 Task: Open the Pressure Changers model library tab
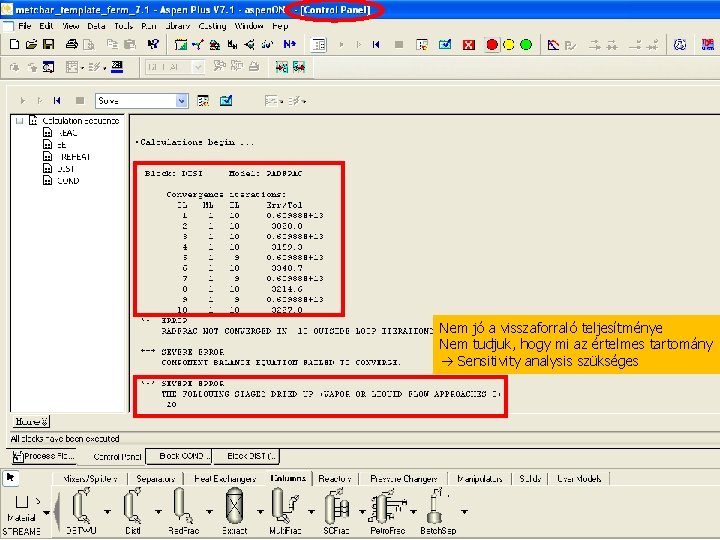pyautogui.click(x=404, y=478)
